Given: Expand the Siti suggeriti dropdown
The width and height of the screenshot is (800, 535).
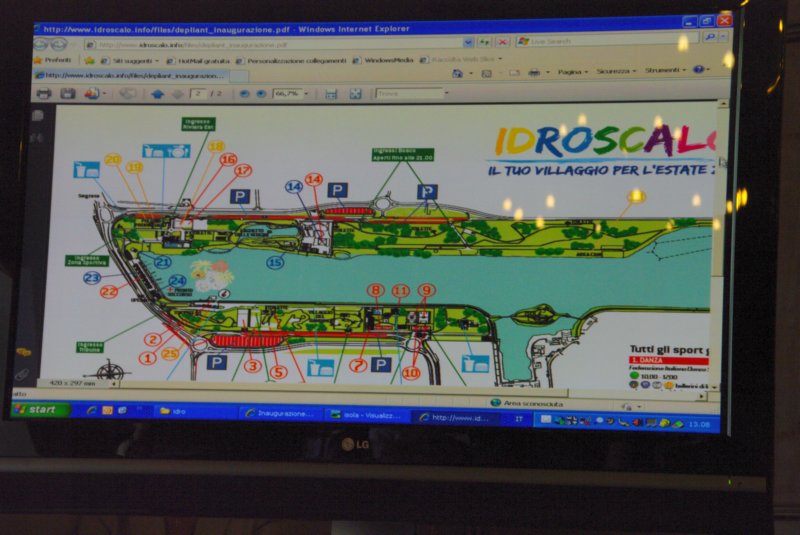Looking at the screenshot, I should click(x=157, y=61).
